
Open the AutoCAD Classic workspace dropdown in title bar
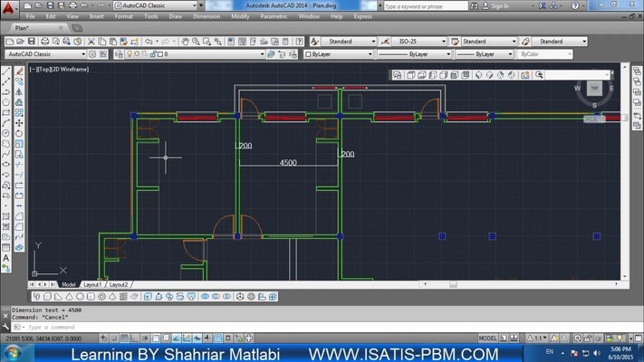[156, 5]
